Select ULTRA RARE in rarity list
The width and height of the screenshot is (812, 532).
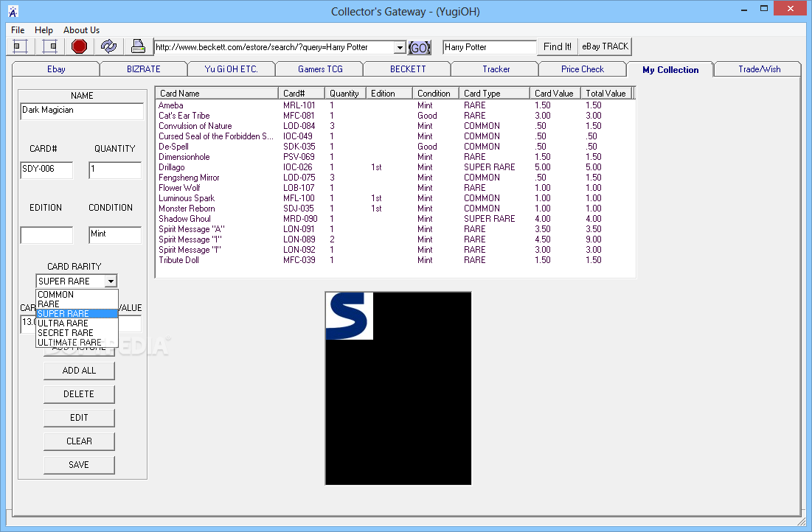coord(77,323)
